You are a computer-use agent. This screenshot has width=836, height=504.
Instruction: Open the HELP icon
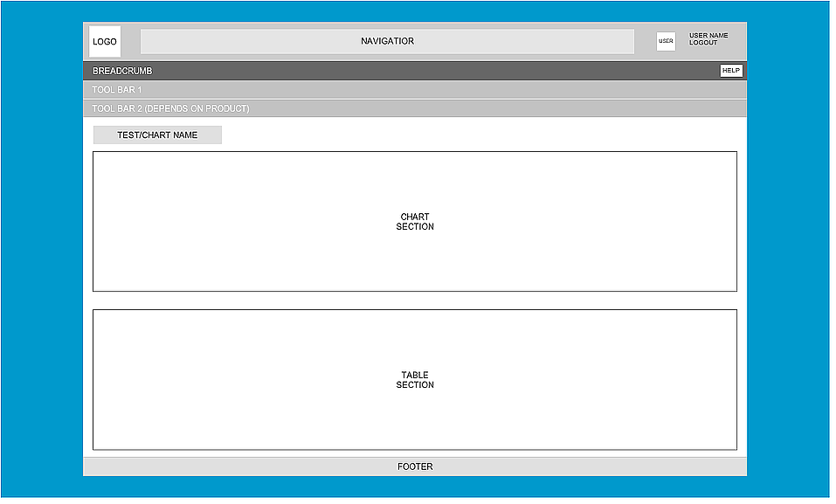(x=730, y=71)
